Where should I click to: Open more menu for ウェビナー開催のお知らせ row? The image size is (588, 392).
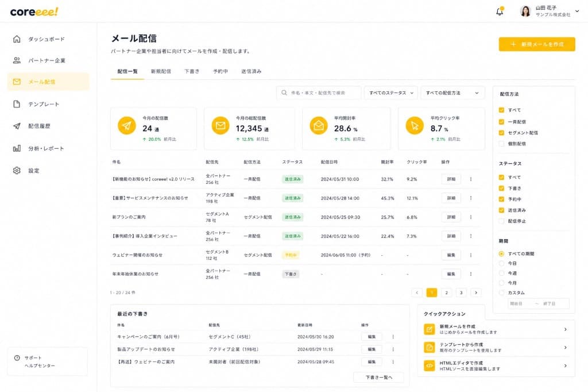471,255
